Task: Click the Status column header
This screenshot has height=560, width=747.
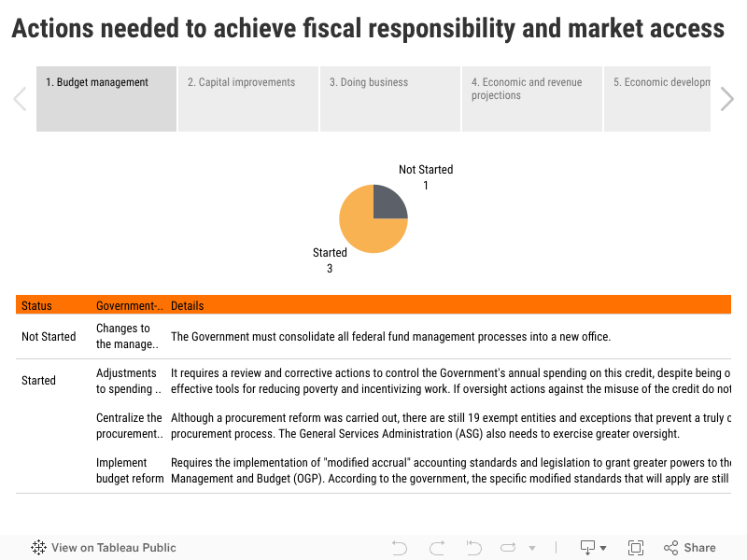Action: click(37, 305)
